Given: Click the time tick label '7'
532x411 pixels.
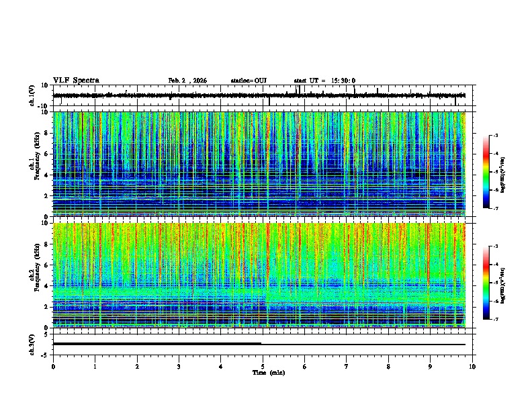Looking at the screenshot, I should click(347, 367).
